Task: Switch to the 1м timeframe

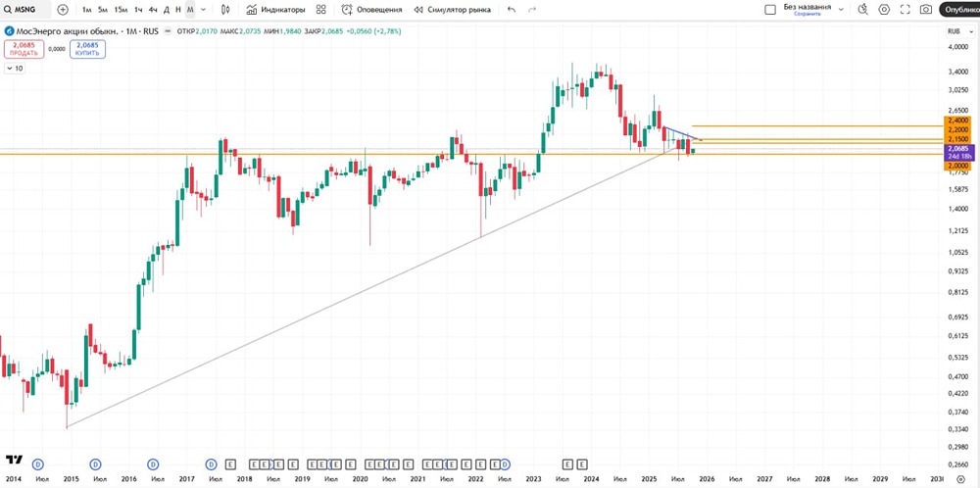Action: click(x=87, y=10)
